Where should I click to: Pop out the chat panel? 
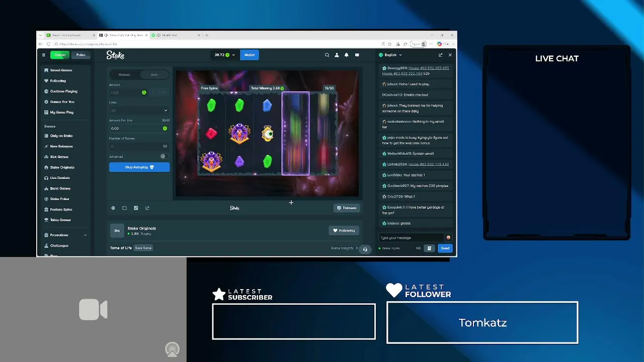click(440, 55)
